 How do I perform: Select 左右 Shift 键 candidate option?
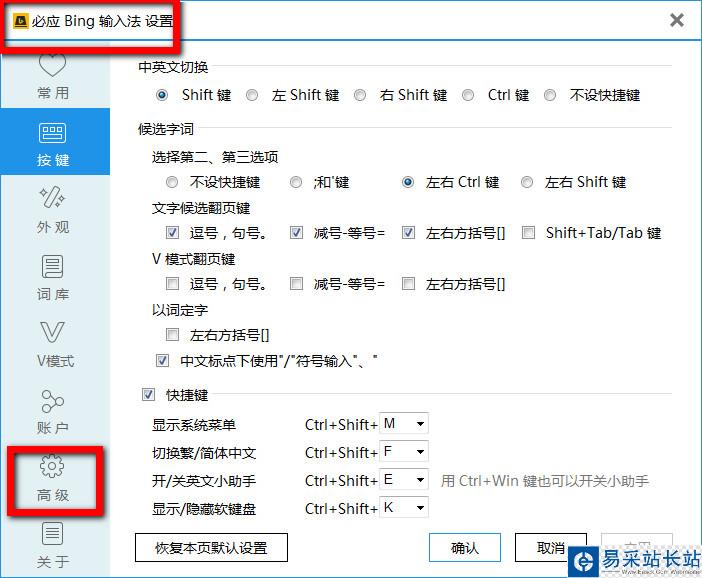coord(527,182)
